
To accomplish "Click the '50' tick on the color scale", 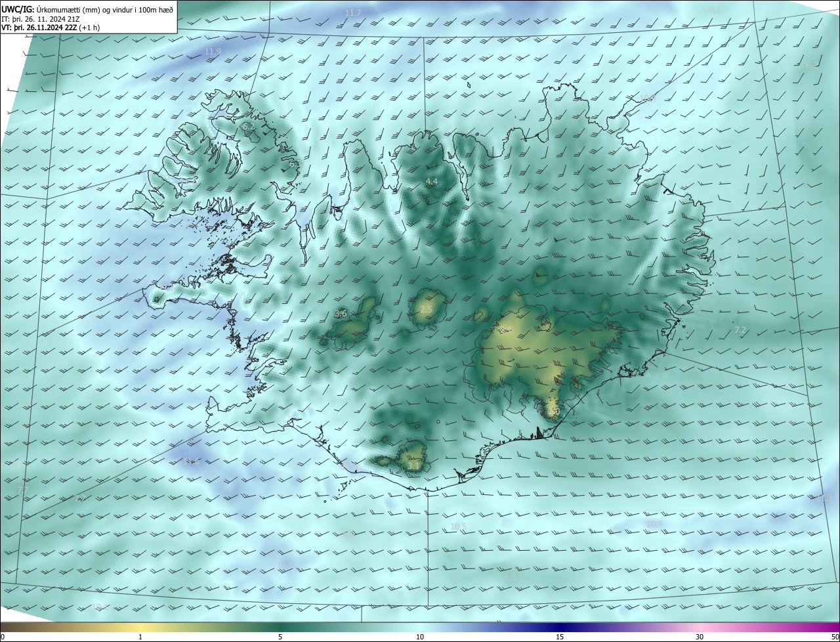I will 835,637.
